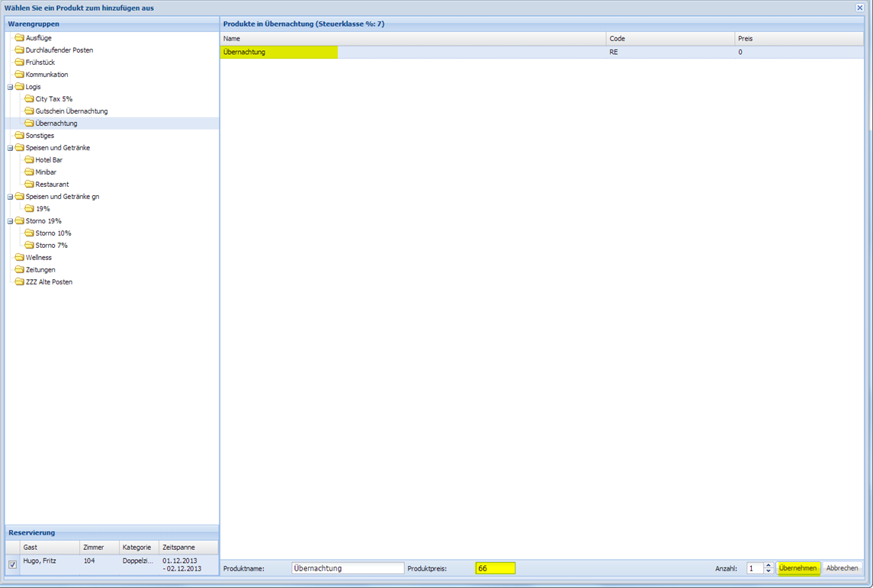Click the Ausflüge folder icon
Screen dimensions: 873x588
[20, 38]
